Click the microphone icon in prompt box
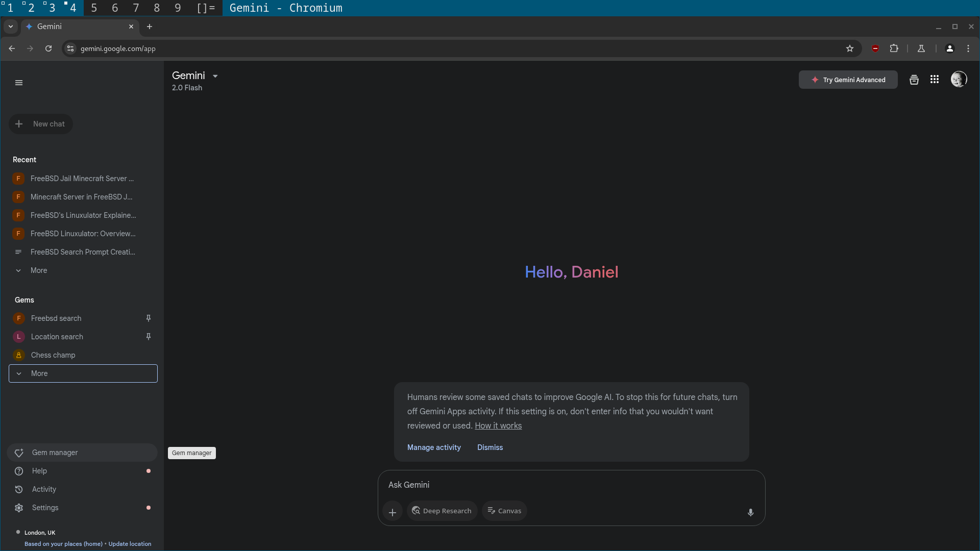 tap(750, 512)
